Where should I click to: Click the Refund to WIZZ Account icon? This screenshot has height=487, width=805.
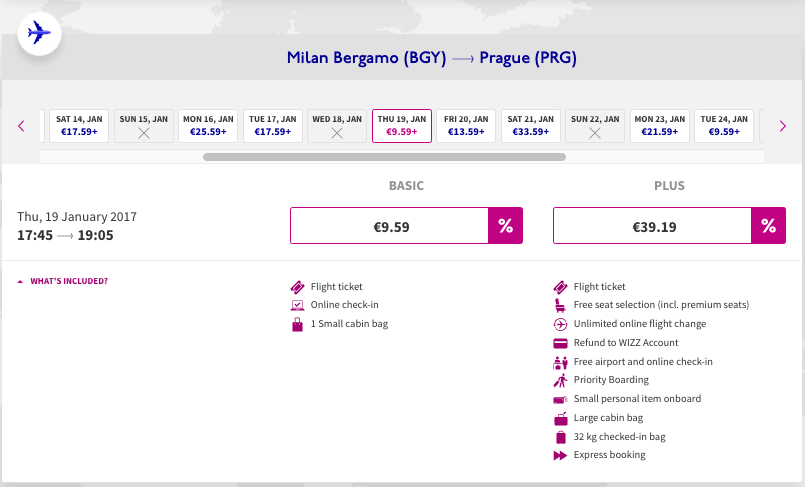[x=561, y=343]
